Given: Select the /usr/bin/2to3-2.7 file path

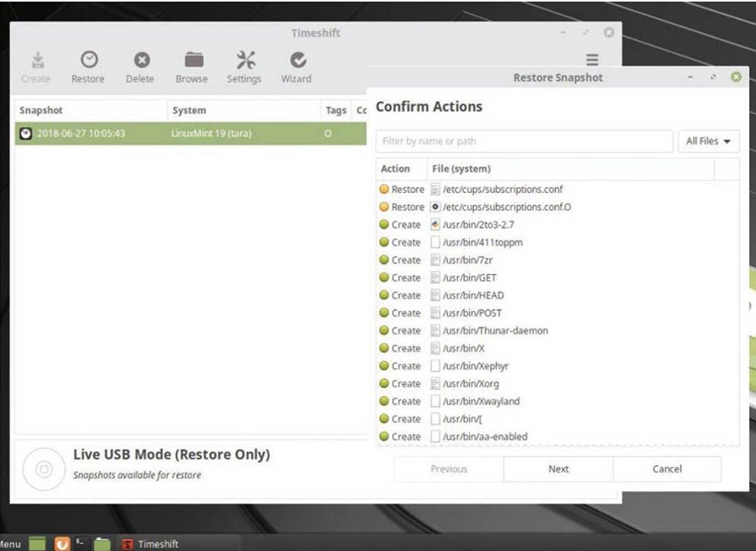Looking at the screenshot, I should 478,225.
